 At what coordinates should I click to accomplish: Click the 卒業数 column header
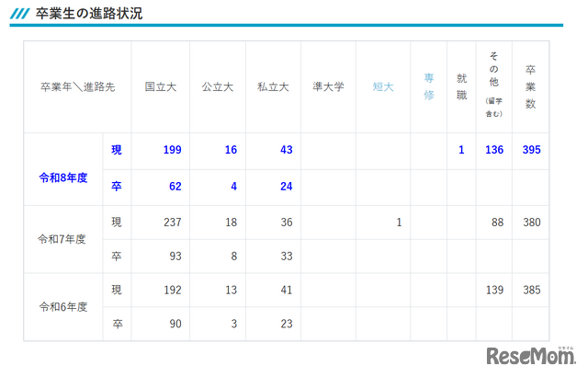(x=530, y=86)
